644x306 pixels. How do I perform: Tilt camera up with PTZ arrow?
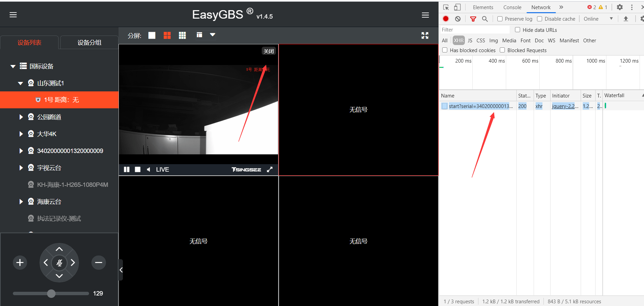tap(59, 249)
